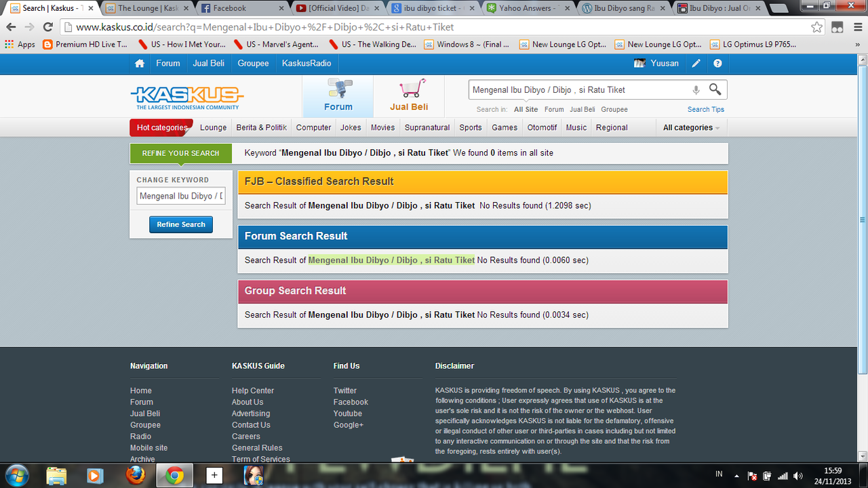Open the media player taskbar icon
Viewport: 868px width, 488px height.
(94, 475)
